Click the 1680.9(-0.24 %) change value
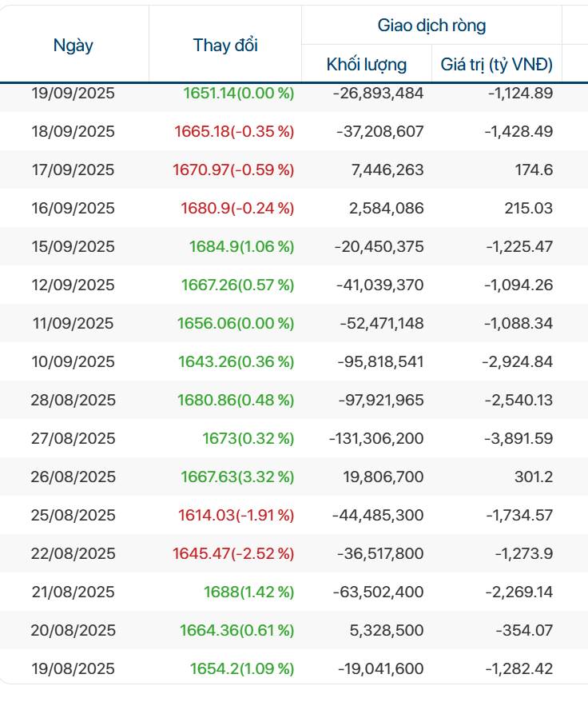The width and height of the screenshot is (588, 706). pos(237,209)
